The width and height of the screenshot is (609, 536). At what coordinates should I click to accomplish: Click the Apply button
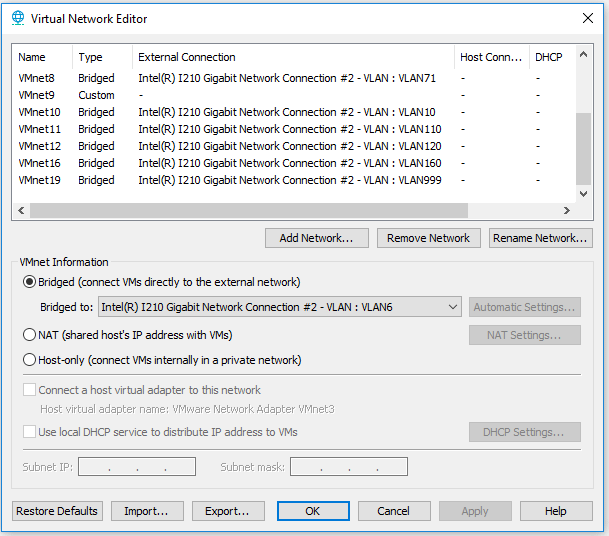point(475,511)
